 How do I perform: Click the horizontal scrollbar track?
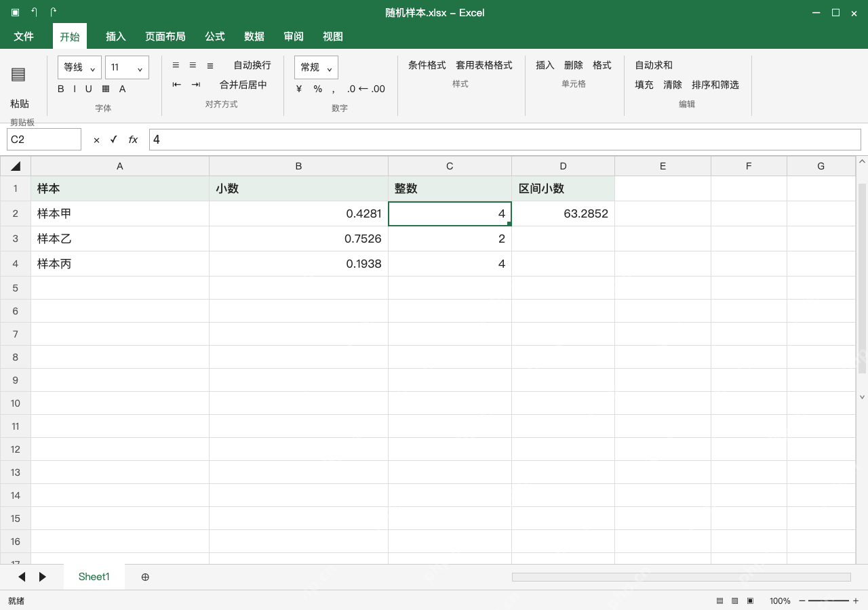point(681,577)
